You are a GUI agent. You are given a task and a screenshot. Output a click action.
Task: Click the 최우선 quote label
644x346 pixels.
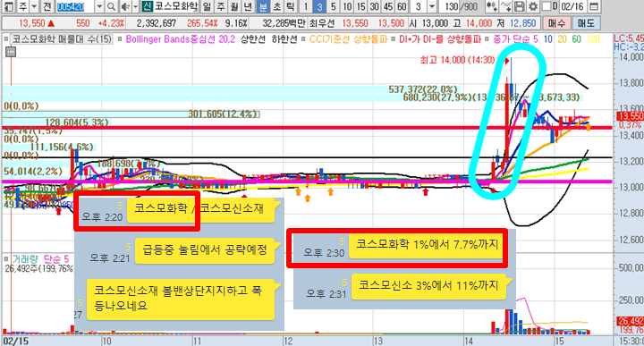click(322, 23)
